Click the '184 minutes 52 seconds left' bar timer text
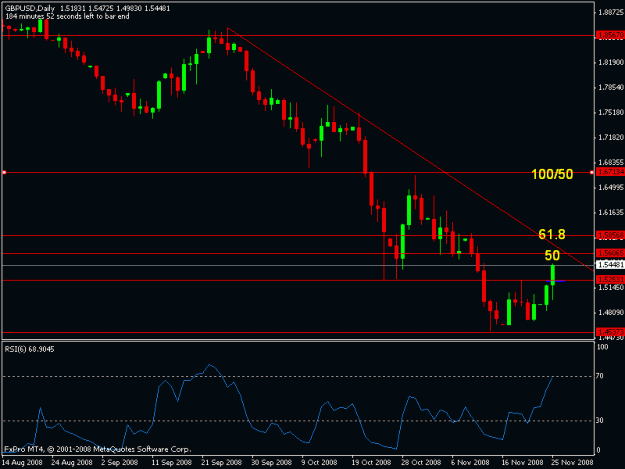The width and height of the screenshot is (625, 469). pyautogui.click(x=67, y=17)
